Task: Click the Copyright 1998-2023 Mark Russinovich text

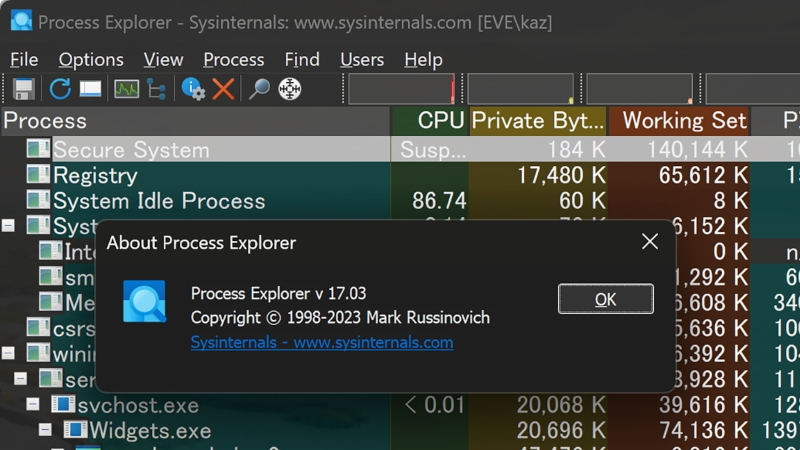Action: [340, 318]
